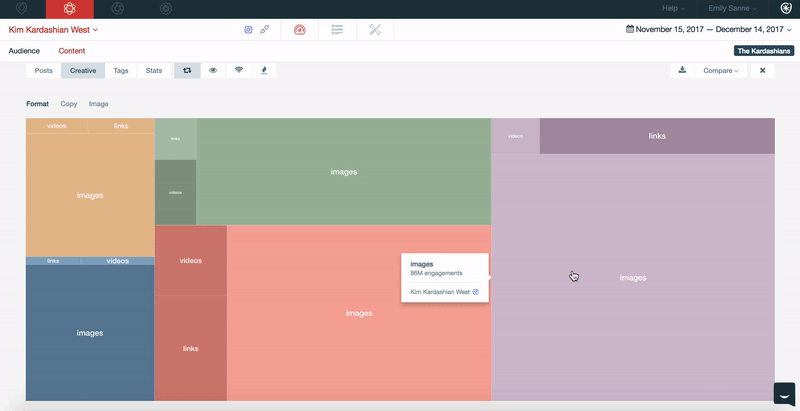Screen dimensions: 800x411
Task: Click the crossed tools icon in header
Action: (x=375, y=30)
